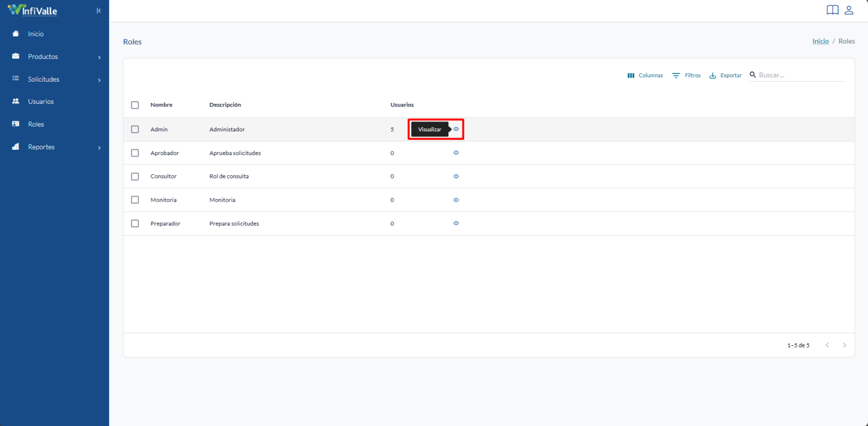The width and height of the screenshot is (868, 426).
Task: View the Admin role via eye icon
Action: (456, 129)
